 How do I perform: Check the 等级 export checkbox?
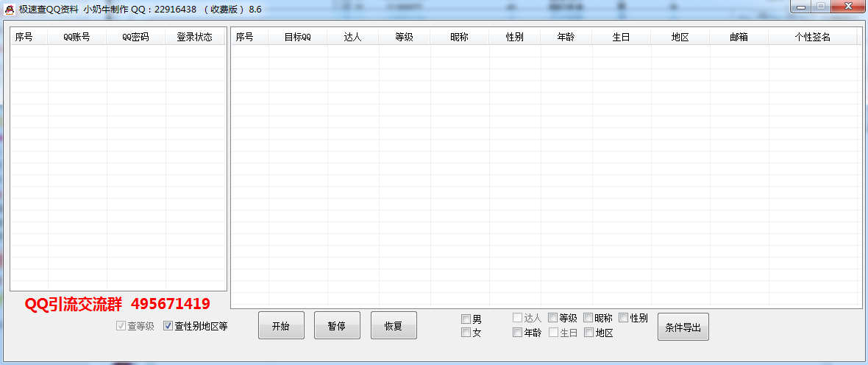coord(552,318)
